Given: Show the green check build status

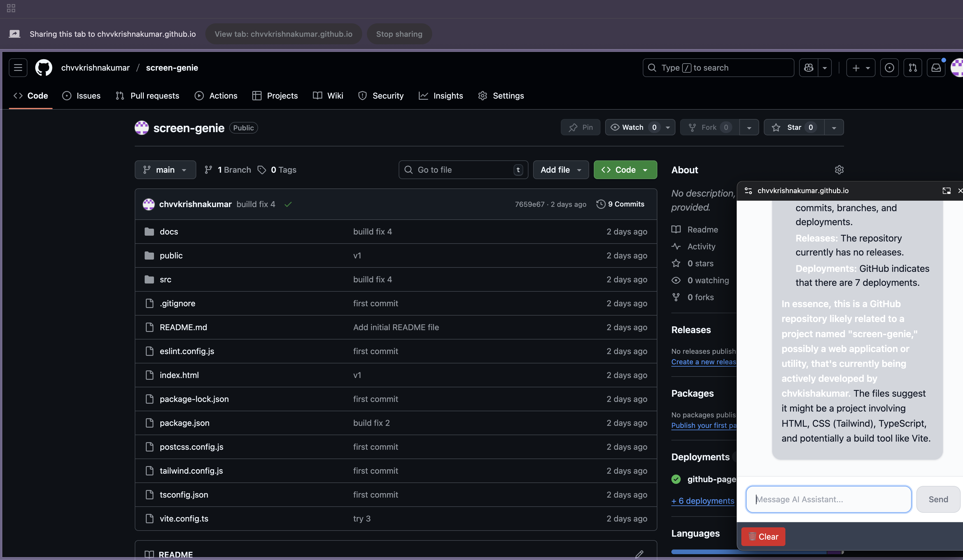Looking at the screenshot, I should [288, 204].
